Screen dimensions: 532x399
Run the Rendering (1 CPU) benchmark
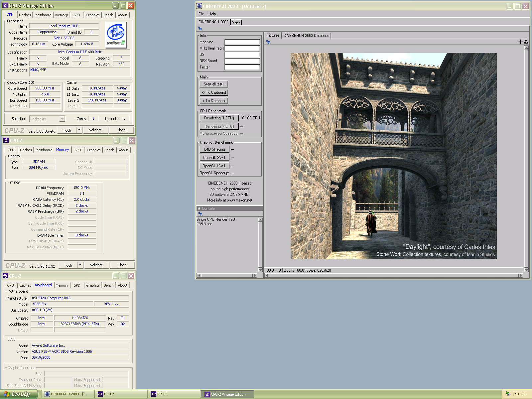[219, 118]
